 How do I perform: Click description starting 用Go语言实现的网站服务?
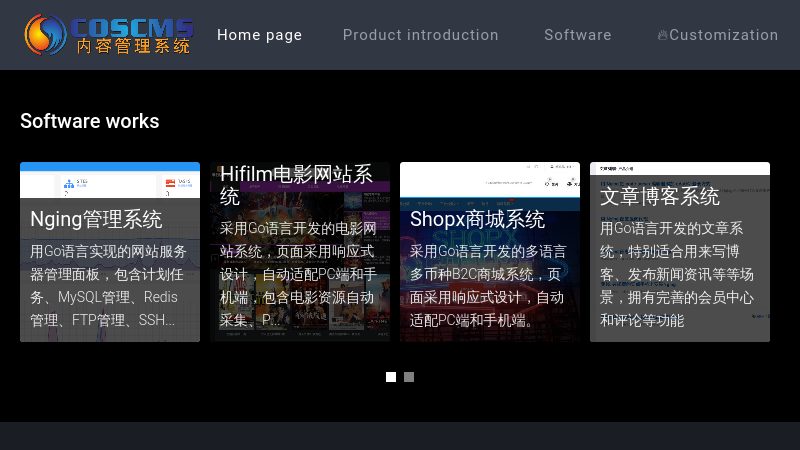pos(108,286)
